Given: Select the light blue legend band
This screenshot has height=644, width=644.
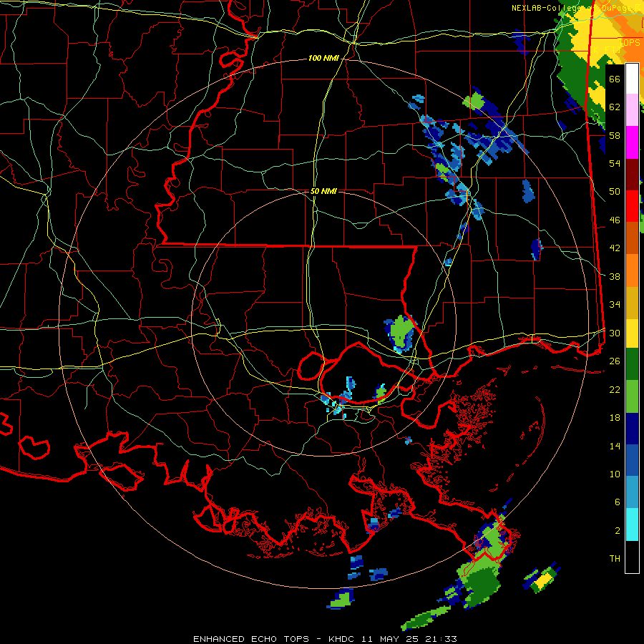Looking at the screenshot, I should point(632,492).
